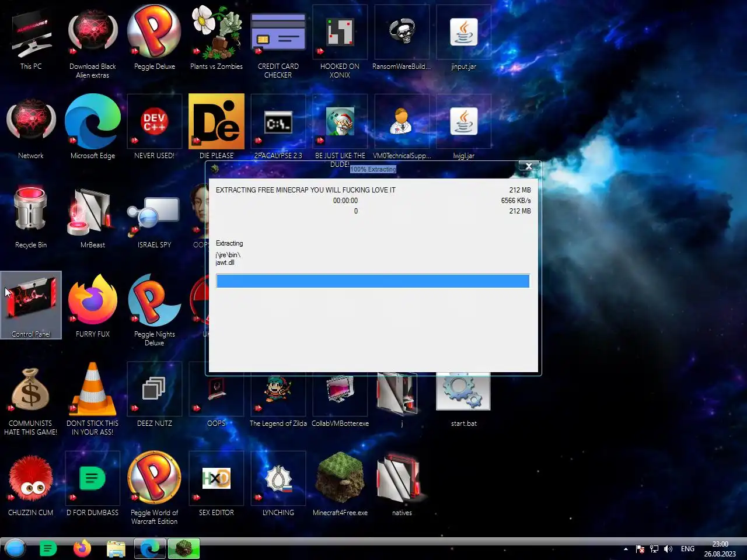Open Download Black Alien extras icon
The height and width of the screenshot is (560, 747).
tap(93, 42)
